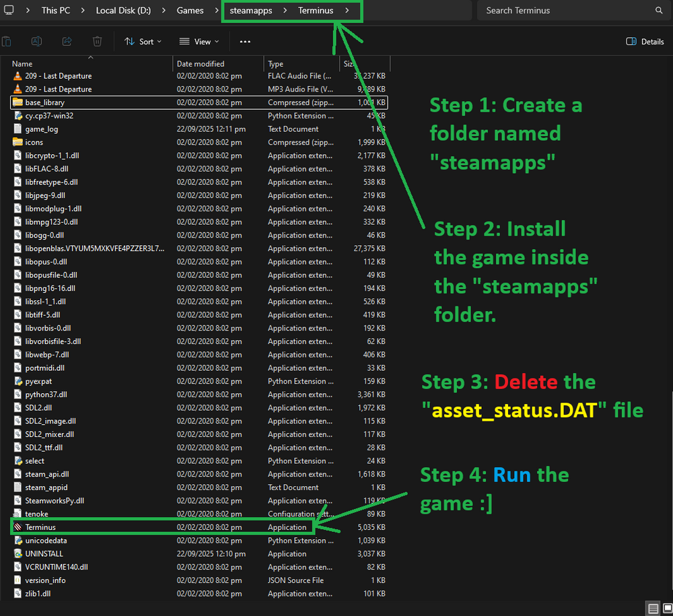Open the See more (three dots) menu
The image size is (673, 616).
click(245, 42)
